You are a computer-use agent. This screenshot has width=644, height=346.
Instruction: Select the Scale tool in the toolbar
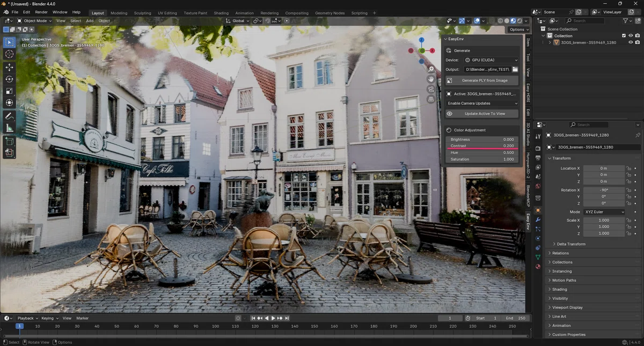click(9, 91)
